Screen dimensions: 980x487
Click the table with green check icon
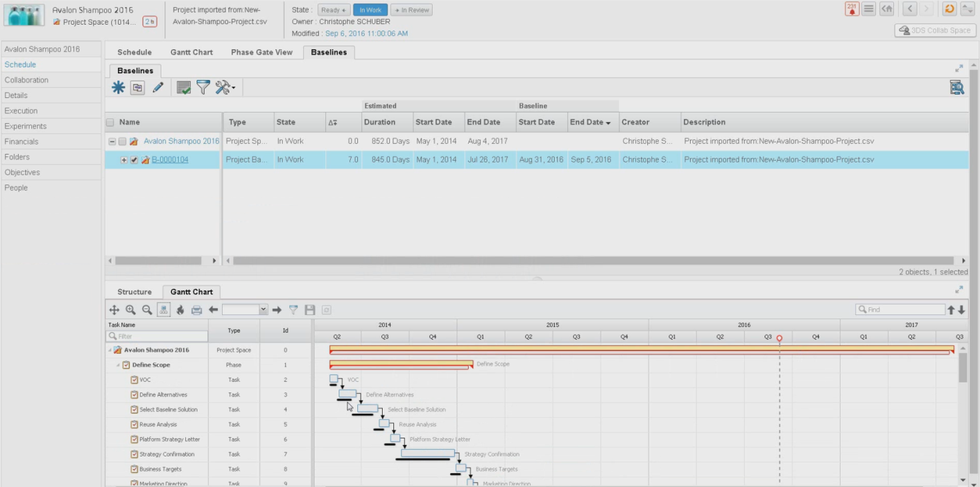tap(184, 87)
